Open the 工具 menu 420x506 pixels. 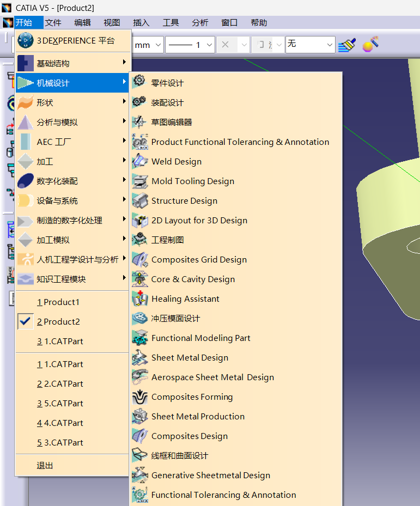tap(171, 22)
